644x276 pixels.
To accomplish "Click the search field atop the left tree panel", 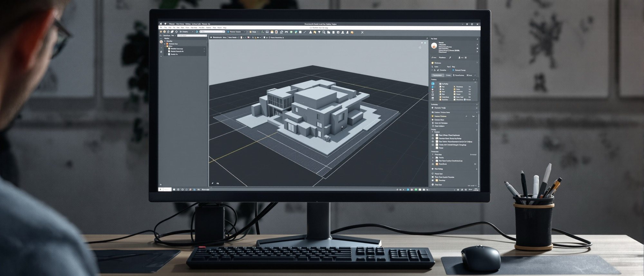I will 192,35.
